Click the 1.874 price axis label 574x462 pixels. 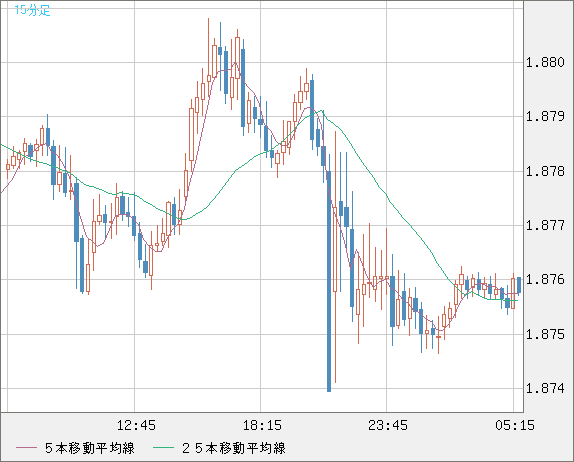[x=545, y=388]
